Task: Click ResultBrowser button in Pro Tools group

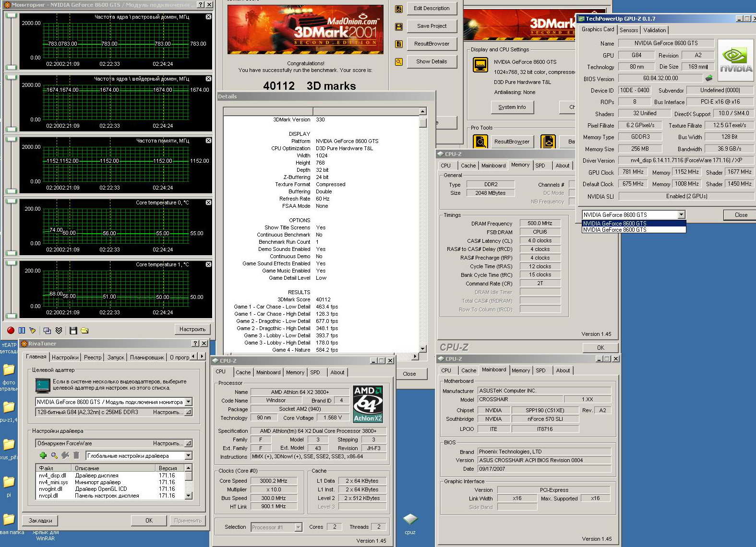Action: [x=512, y=142]
